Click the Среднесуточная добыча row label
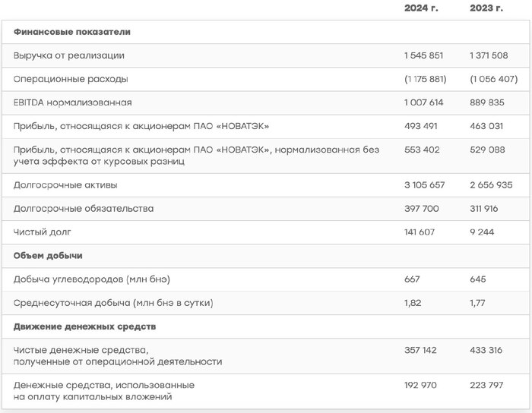 (x=113, y=303)
